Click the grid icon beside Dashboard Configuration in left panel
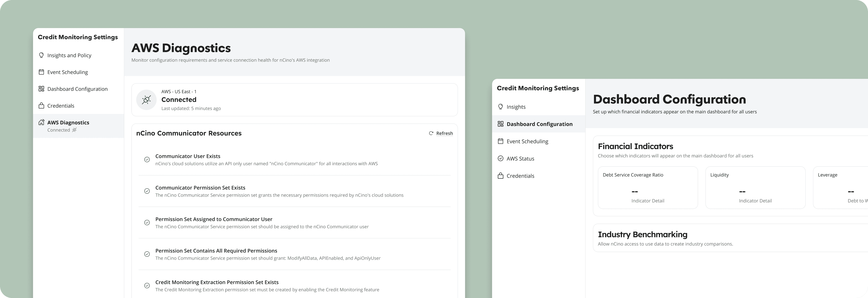The width and height of the screenshot is (868, 298). (41, 89)
